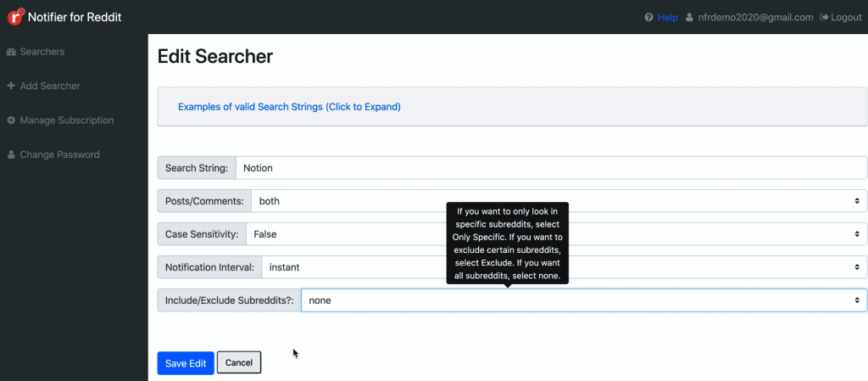Click the nfrdemo2020@gmail.com account text
The image size is (868, 381).
(755, 17)
